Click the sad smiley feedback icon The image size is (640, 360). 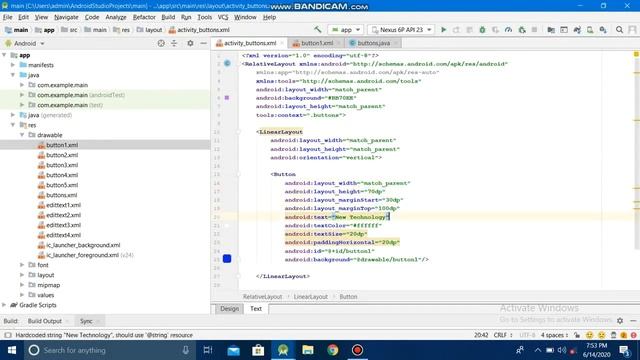[601, 335]
